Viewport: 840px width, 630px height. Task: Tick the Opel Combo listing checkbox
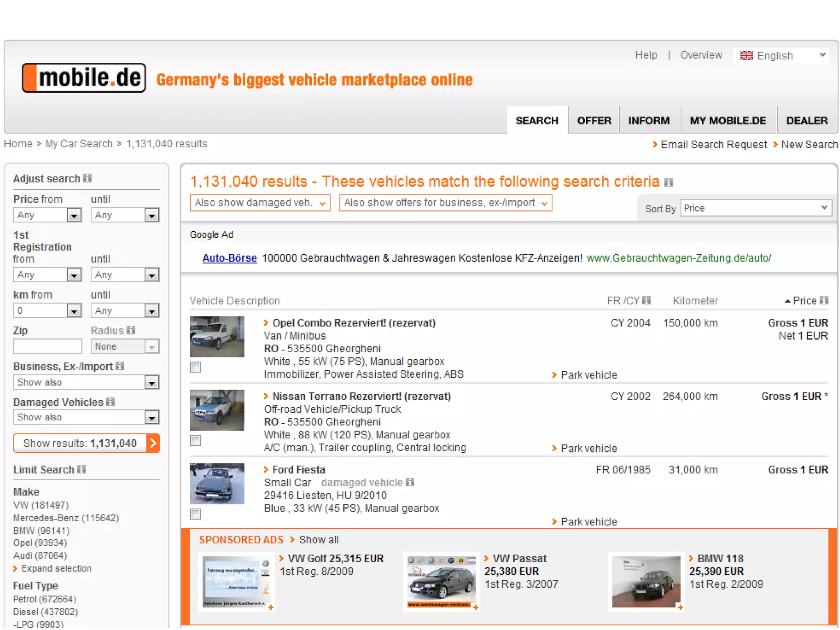196,367
